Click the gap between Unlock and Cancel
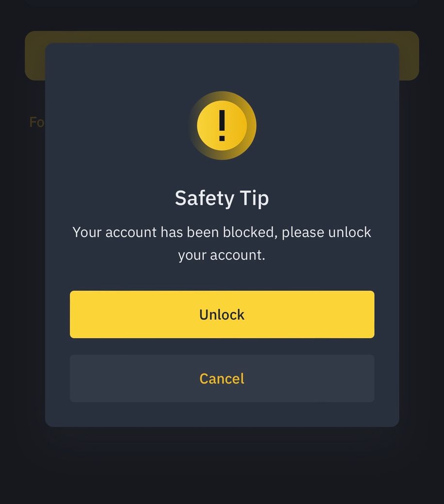 point(222,346)
